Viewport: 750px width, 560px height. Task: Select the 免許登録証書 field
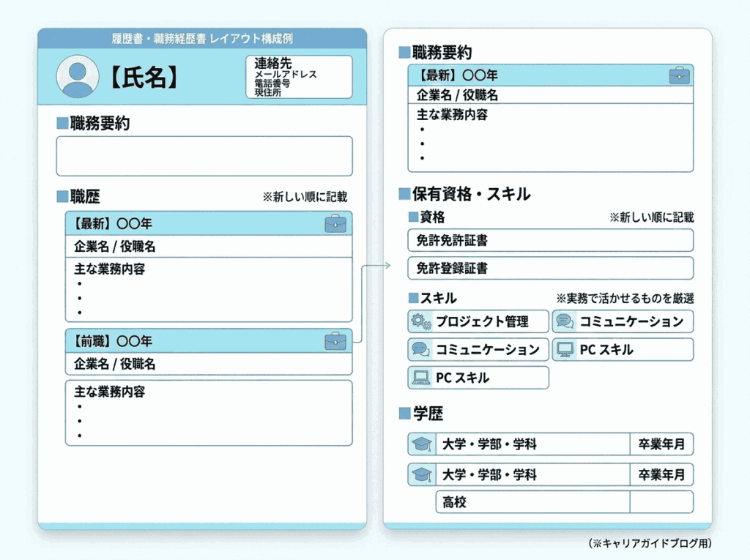click(x=550, y=268)
